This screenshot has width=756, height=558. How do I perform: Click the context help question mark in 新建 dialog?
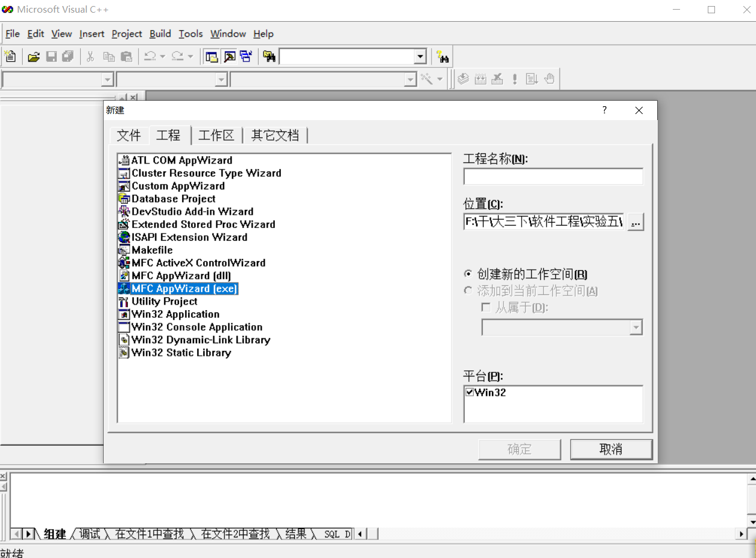click(x=605, y=110)
